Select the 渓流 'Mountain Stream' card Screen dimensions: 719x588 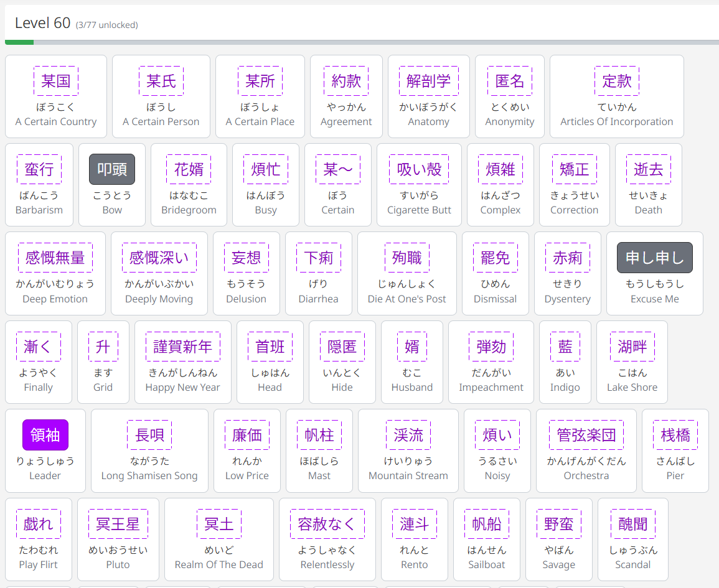(x=408, y=450)
